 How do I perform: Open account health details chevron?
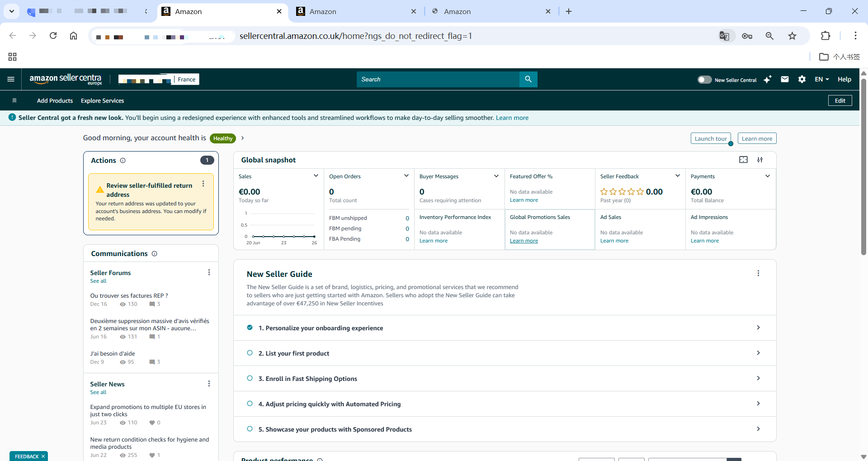coord(242,138)
